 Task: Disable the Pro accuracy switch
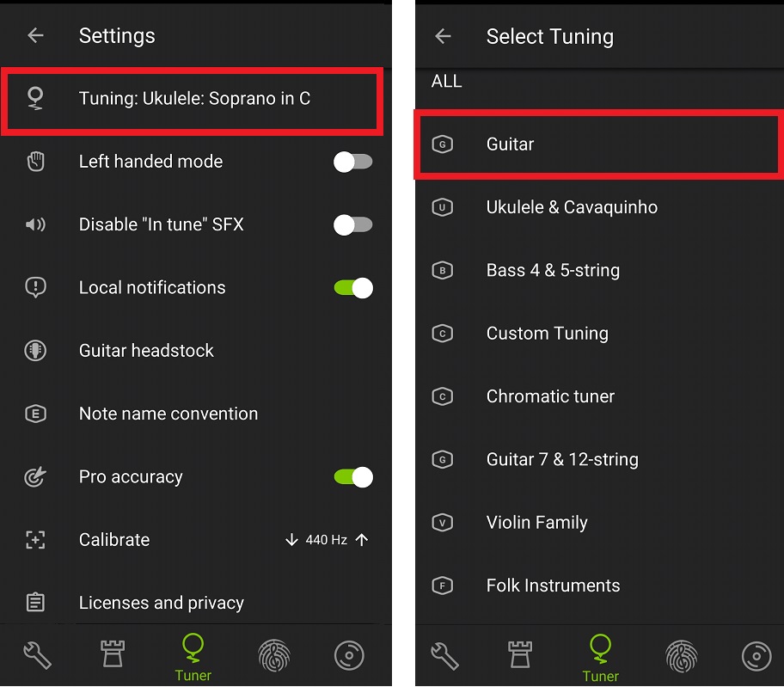coord(353,477)
